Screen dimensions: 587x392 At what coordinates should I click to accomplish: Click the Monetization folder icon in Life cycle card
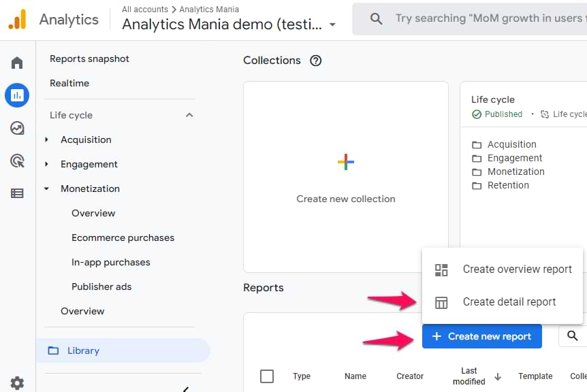477,172
